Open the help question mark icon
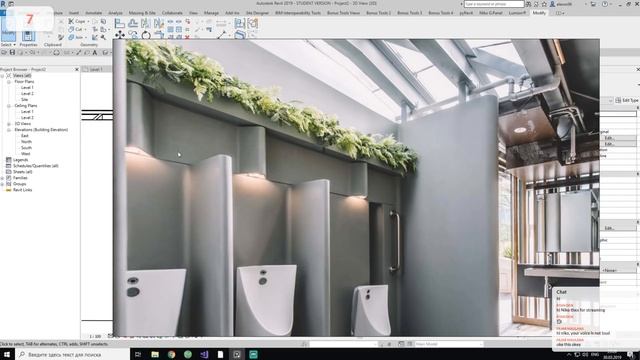The image size is (640, 360). [x=605, y=4]
